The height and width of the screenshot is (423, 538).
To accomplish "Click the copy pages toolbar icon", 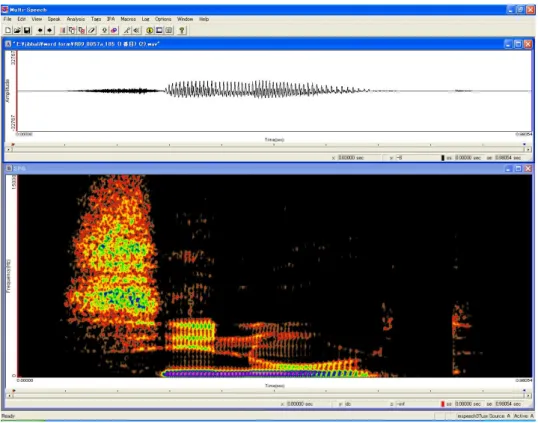I will click(x=72, y=31).
